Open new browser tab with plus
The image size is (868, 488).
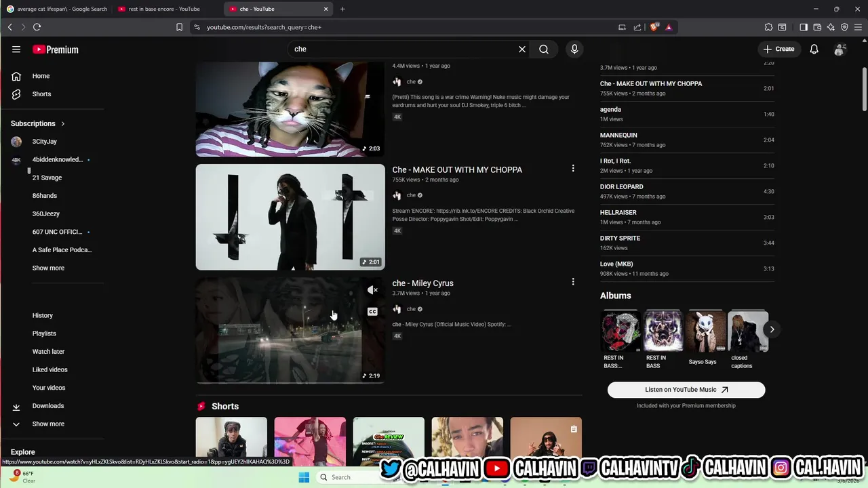[x=342, y=9]
